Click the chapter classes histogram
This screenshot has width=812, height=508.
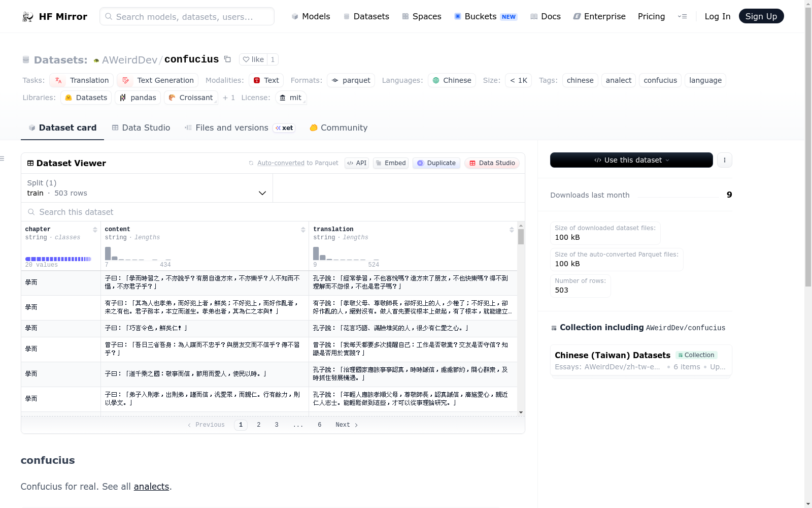(x=58, y=259)
